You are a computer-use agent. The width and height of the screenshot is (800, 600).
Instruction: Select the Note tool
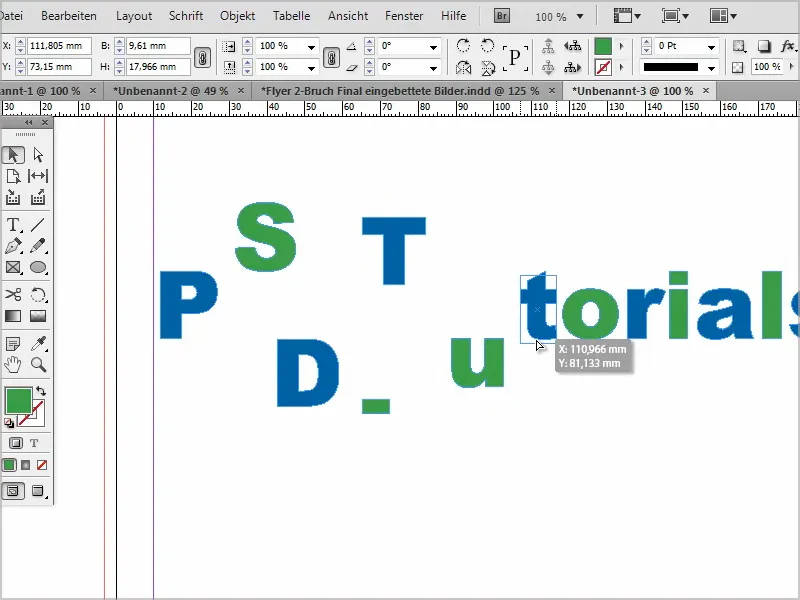pos(13,343)
